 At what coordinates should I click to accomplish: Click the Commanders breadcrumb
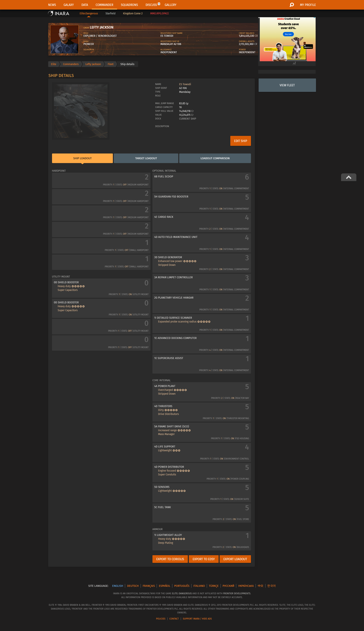point(71,64)
